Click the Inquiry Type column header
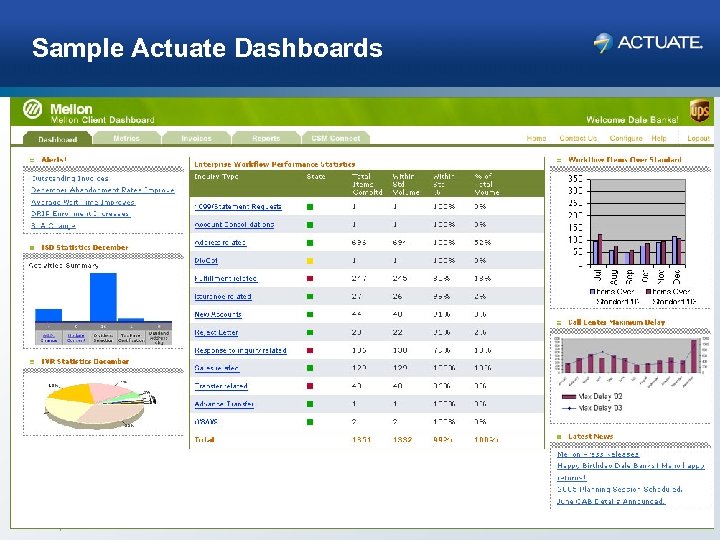This screenshot has height=540, width=720. pyautogui.click(x=216, y=176)
